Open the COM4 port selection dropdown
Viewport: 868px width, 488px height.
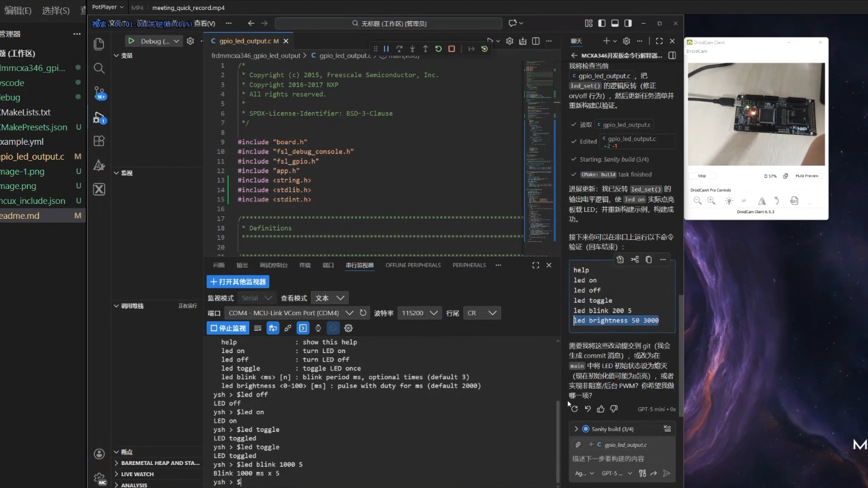coord(289,313)
